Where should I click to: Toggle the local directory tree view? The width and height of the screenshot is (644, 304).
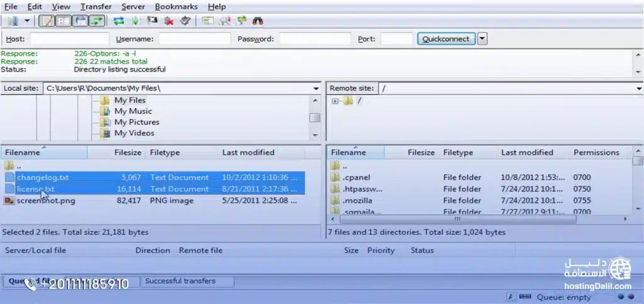click(63, 21)
